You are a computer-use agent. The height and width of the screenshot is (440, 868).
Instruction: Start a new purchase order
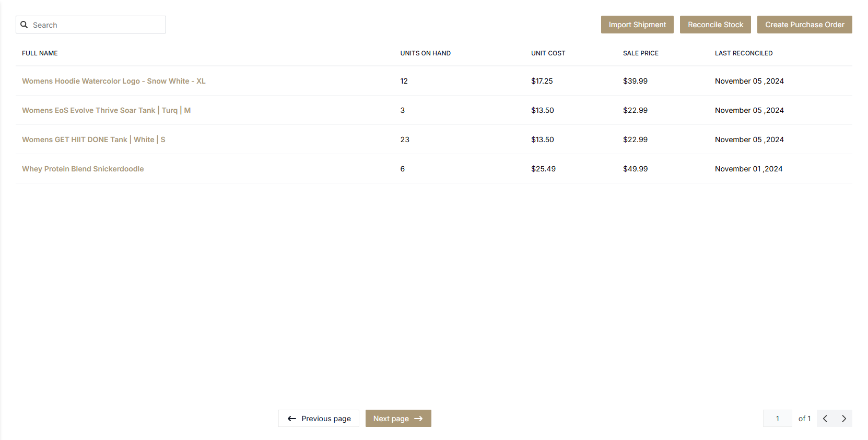[x=804, y=25]
